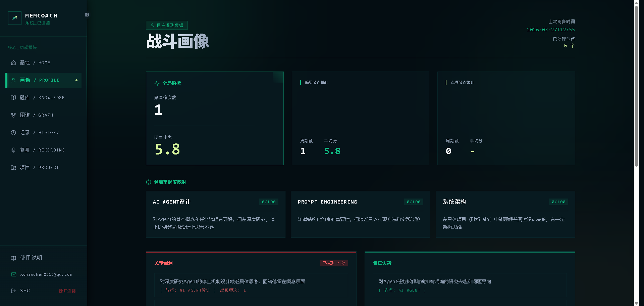Click the user icon beside 画像
This screenshot has width=644, height=306.
pos(13,80)
